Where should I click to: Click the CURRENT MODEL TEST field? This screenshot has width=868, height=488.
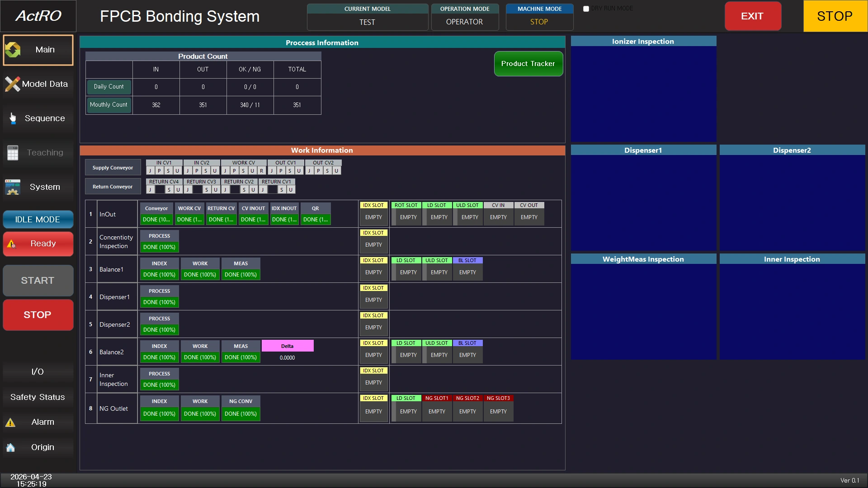[368, 22]
